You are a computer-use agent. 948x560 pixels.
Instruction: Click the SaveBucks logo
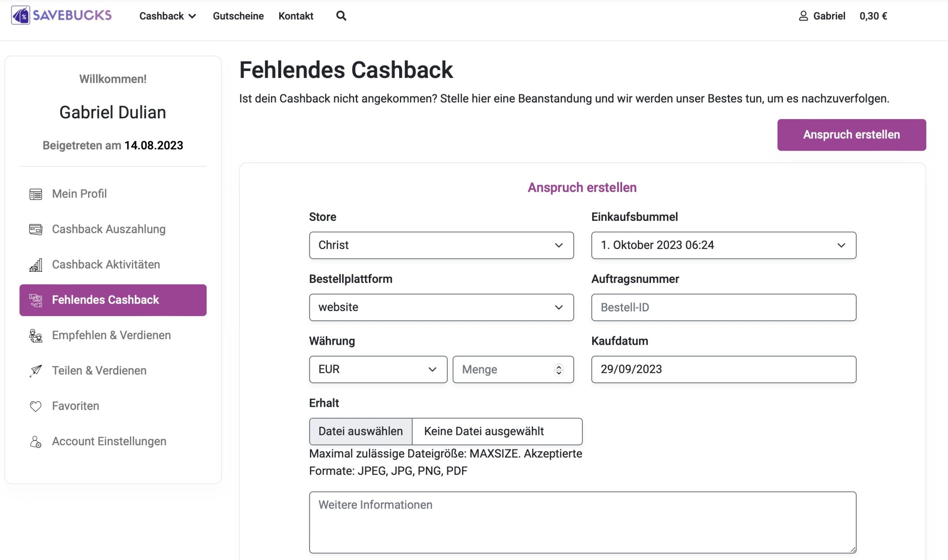(61, 16)
